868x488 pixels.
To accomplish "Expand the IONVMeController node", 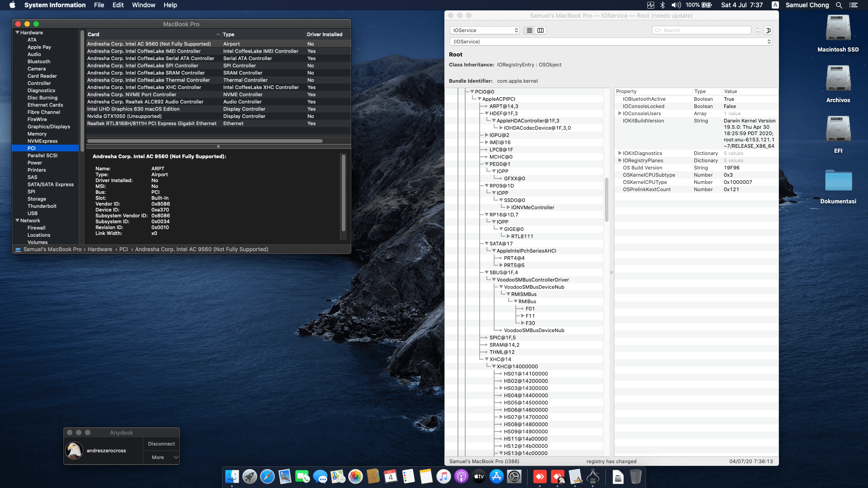I will click(508, 207).
